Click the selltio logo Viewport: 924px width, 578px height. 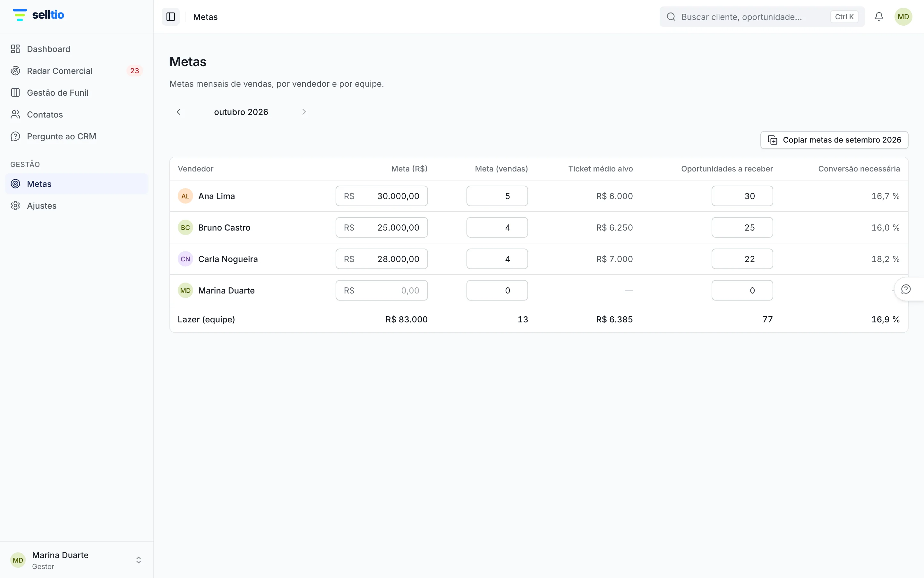pos(38,15)
